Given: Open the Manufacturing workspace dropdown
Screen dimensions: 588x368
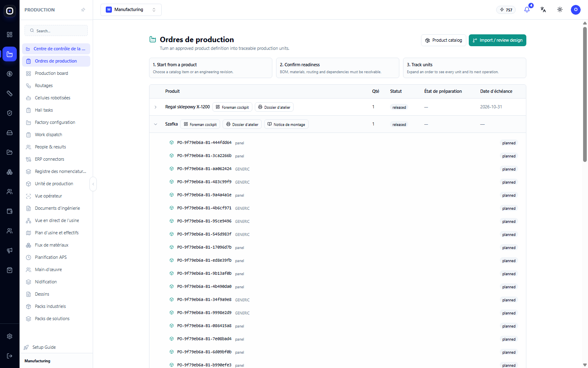Looking at the screenshot, I should tap(131, 10).
